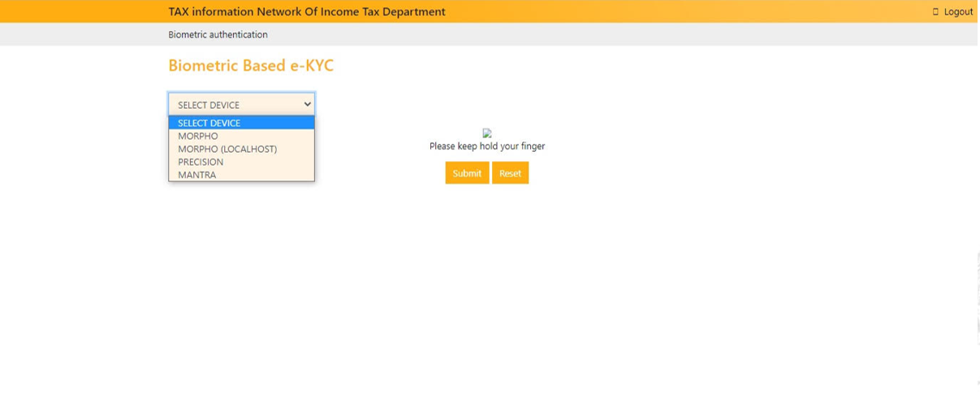Click 'Please keep hold your finger' text
The image size is (980, 395).
point(487,146)
